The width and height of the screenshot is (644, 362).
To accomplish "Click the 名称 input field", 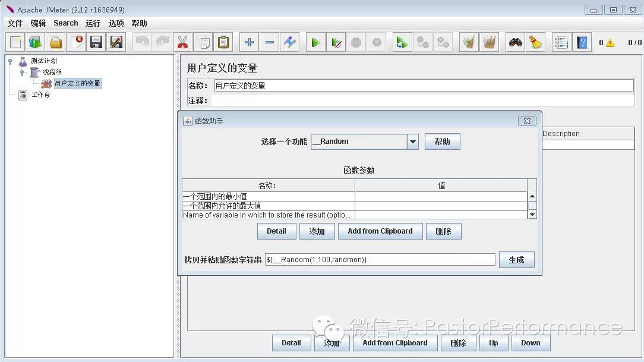I will click(x=424, y=86).
